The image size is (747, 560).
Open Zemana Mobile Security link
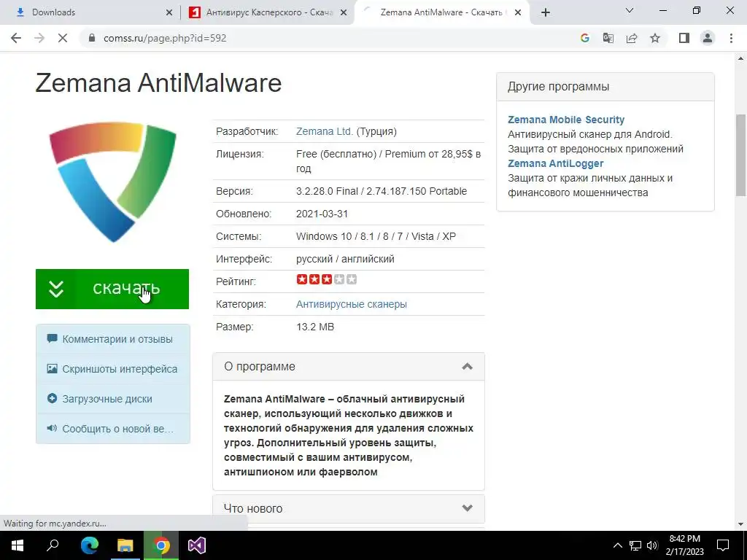point(566,120)
